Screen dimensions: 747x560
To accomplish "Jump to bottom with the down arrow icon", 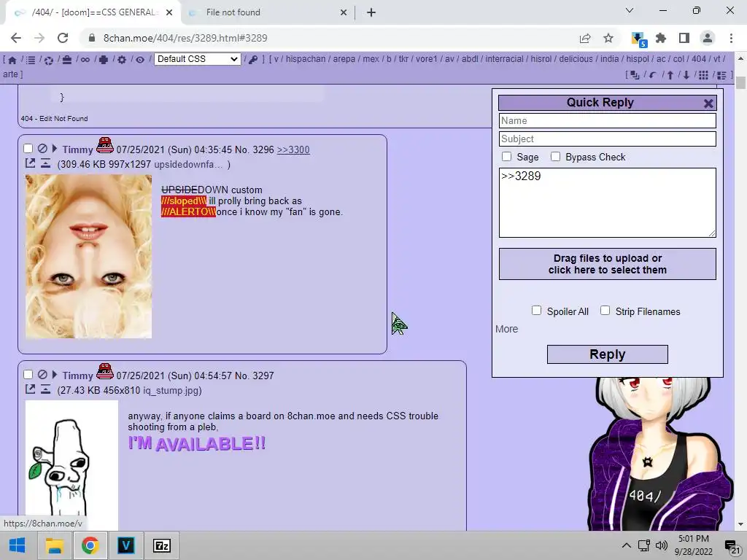I will [686, 75].
